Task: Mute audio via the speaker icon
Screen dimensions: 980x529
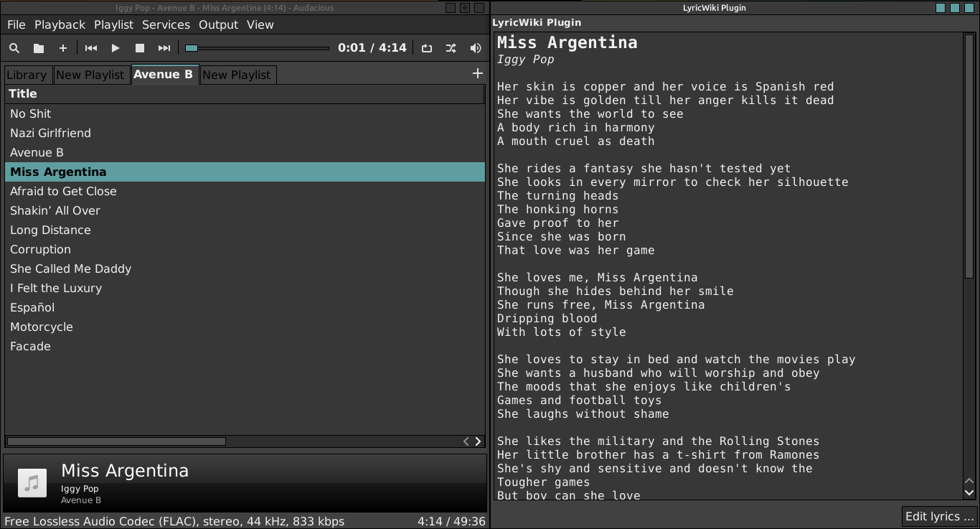Action: (x=475, y=47)
